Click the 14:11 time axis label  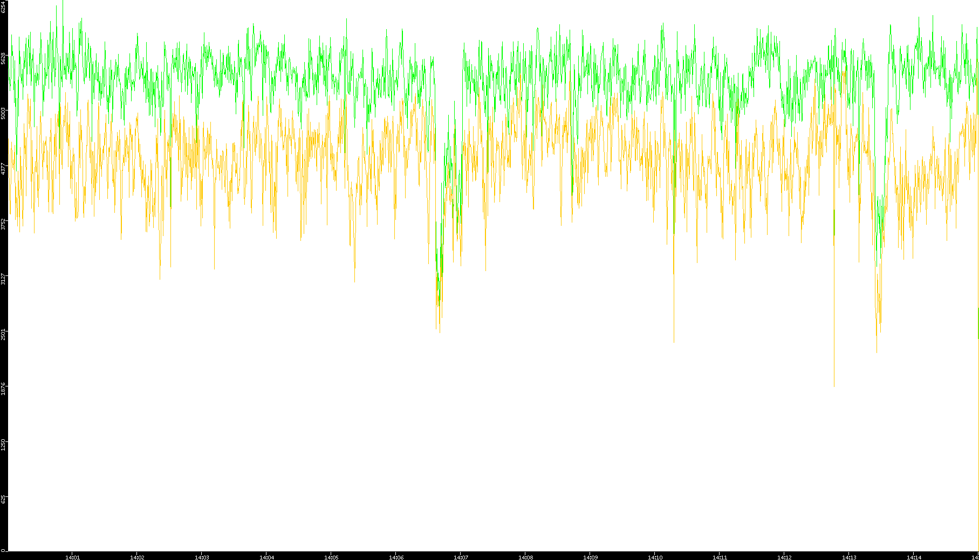point(720,557)
